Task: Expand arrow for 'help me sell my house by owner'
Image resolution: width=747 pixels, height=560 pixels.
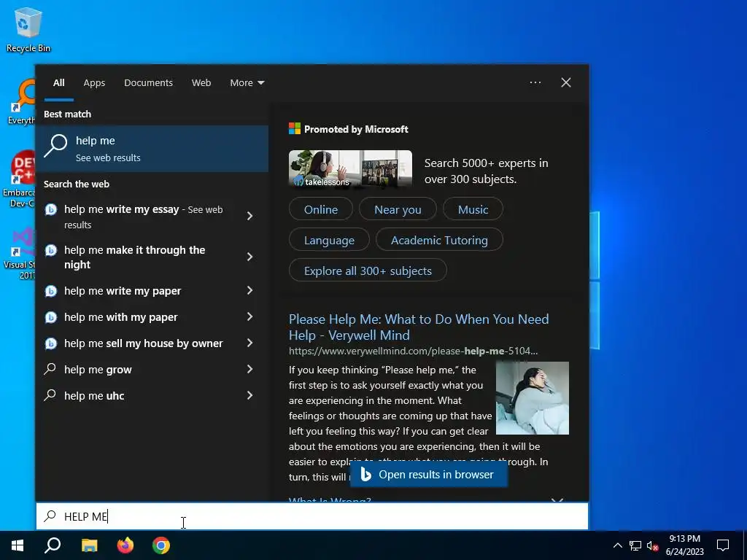Action: click(249, 343)
